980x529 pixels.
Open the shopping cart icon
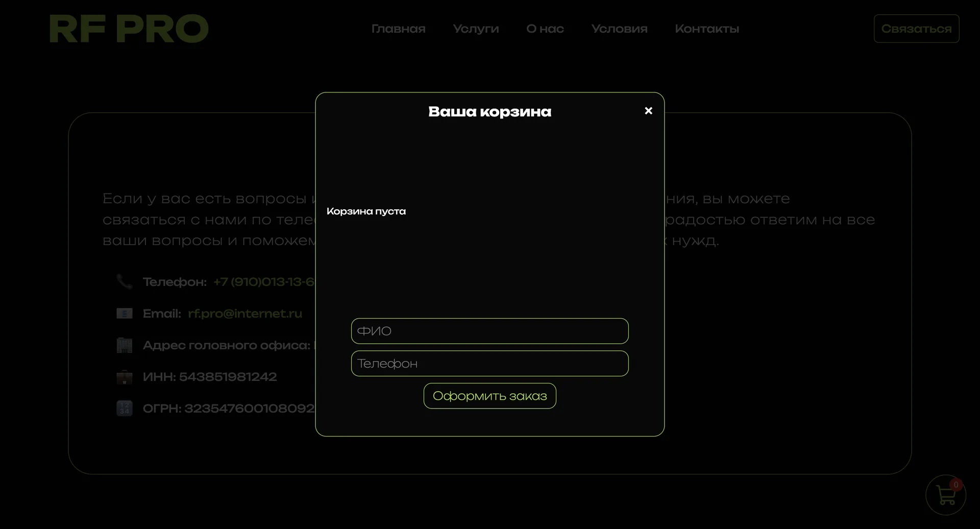point(946,495)
